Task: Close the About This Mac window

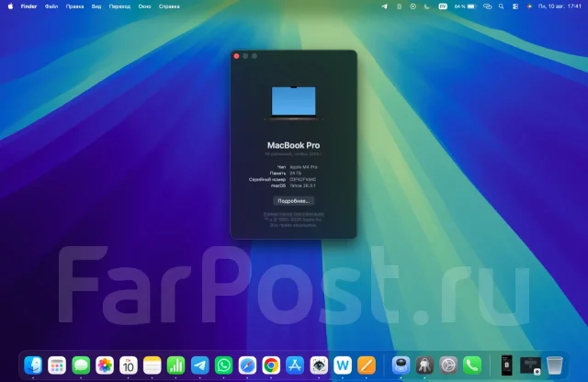Action: [x=237, y=56]
